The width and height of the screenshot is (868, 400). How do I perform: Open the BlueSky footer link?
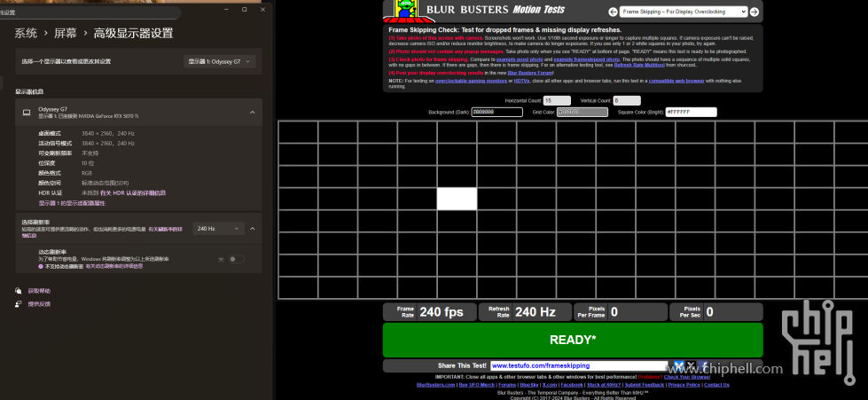pos(529,385)
